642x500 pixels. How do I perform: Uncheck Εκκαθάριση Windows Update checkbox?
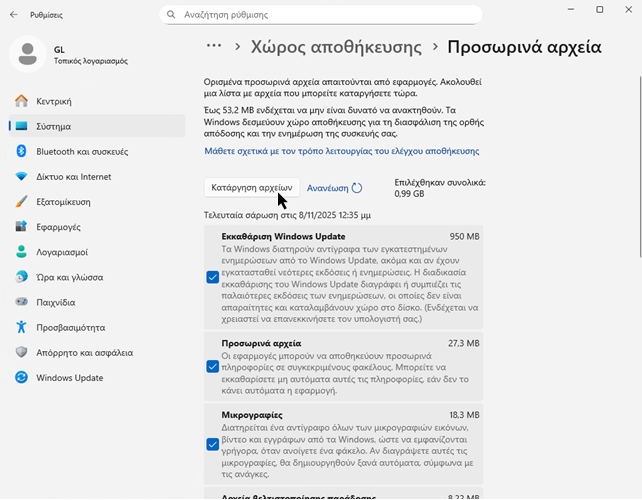tap(213, 277)
